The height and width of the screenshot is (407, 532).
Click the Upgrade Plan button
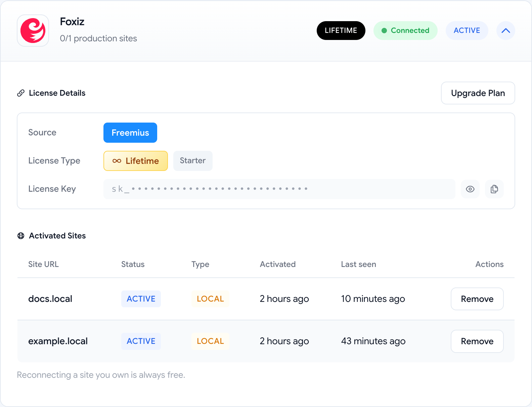478,93
